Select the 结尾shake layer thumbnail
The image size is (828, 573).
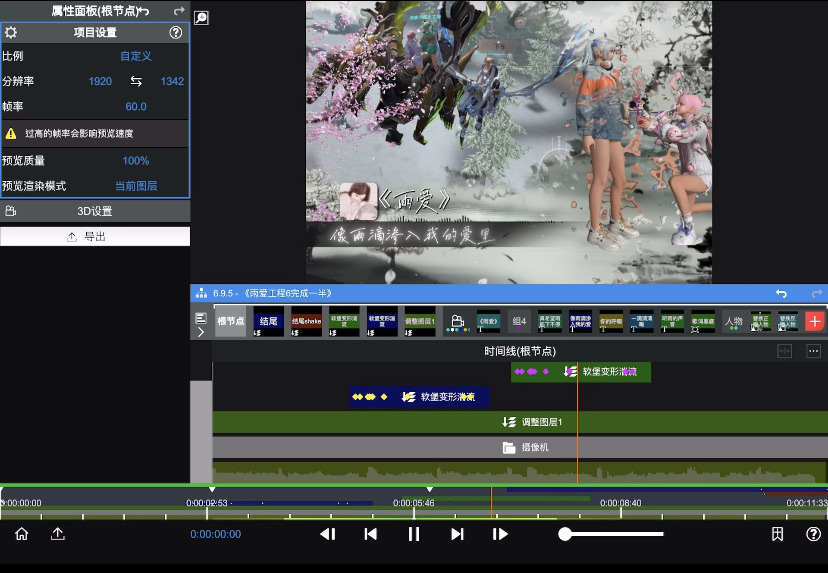(306, 321)
